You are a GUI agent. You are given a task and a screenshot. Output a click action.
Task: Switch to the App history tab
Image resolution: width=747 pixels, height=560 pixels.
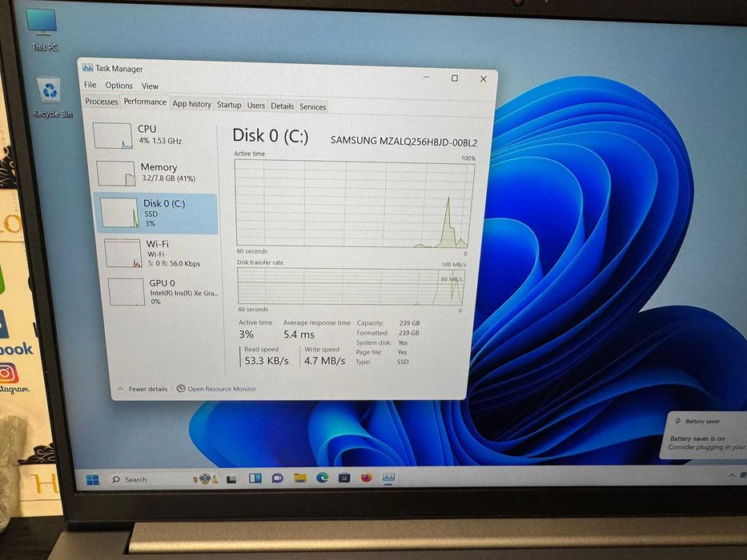[x=191, y=104]
